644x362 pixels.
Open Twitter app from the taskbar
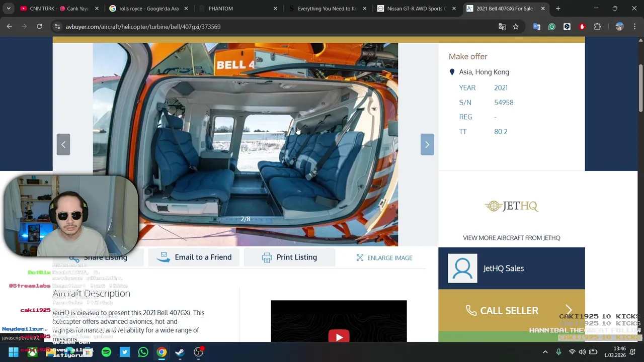(125, 352)
